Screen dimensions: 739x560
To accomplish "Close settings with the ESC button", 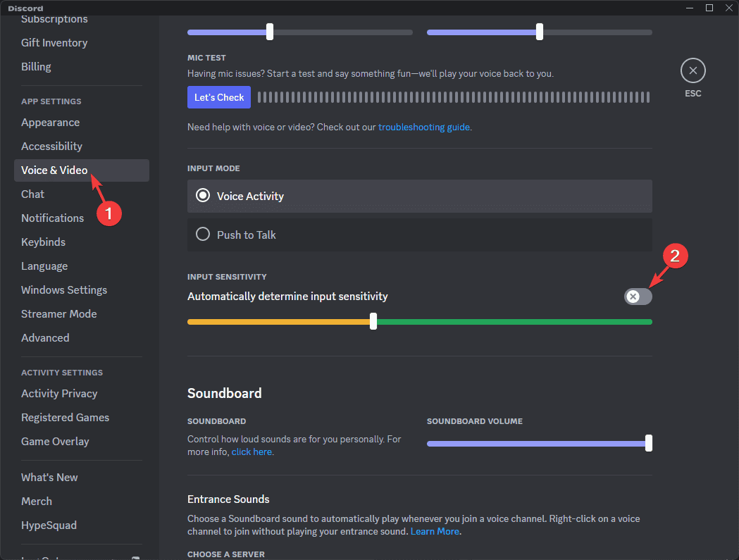I will pyautogui.click(x=693, y=70).
